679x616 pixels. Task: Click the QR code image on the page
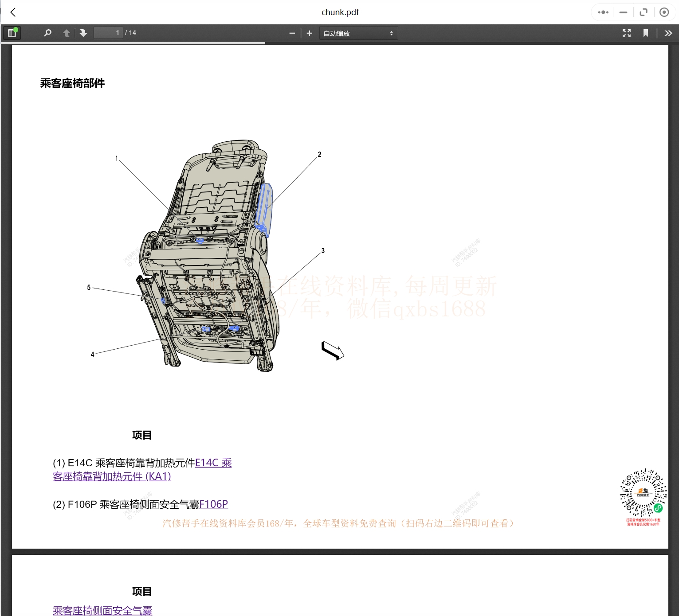(x=643, y=493)
